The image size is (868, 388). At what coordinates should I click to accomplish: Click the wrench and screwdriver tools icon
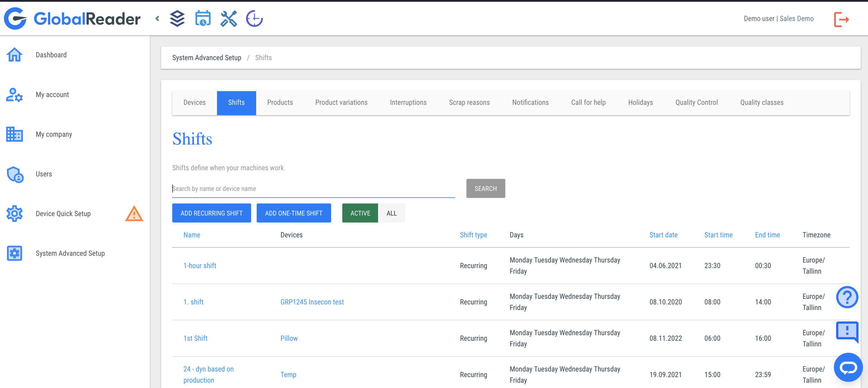228,19
